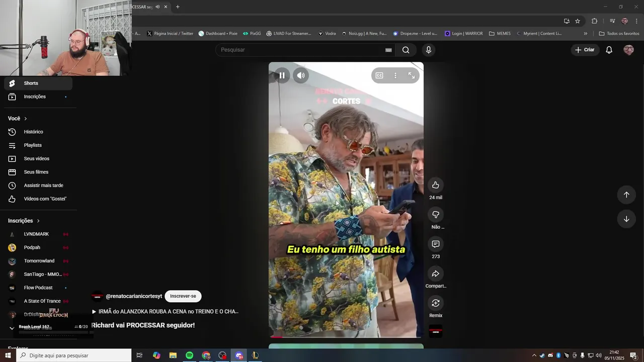Open the Criar create menu

(x=585, y=50)
